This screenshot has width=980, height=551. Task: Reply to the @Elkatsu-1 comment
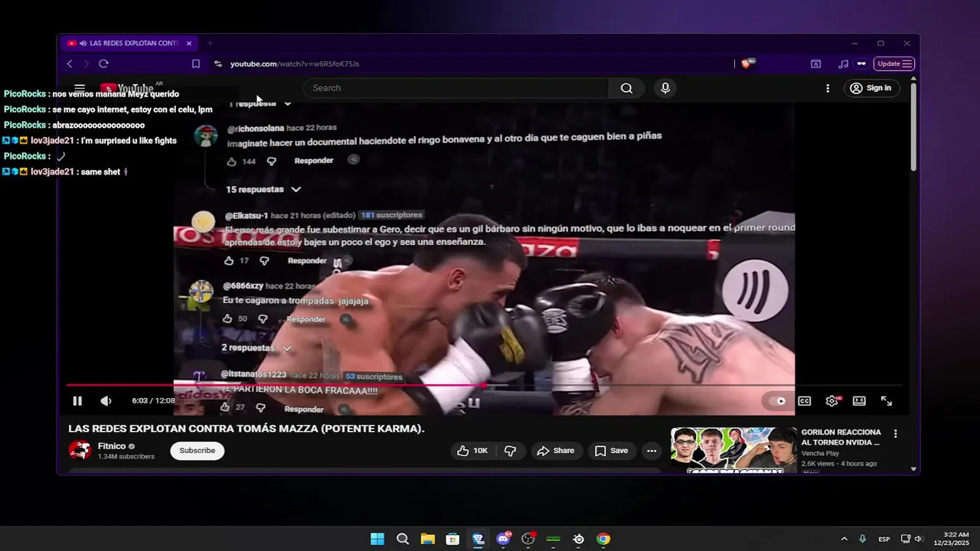coord(307,261)
